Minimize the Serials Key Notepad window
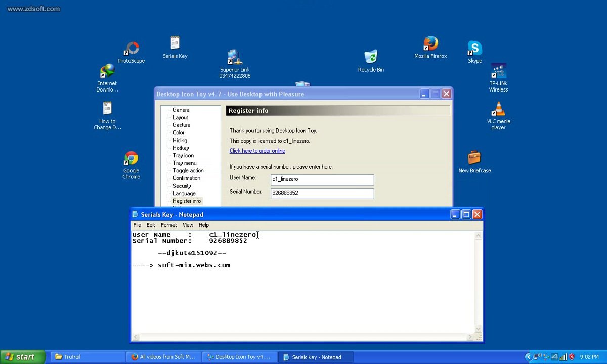Viewport: 607px width, 364px height. pos(455,215)
